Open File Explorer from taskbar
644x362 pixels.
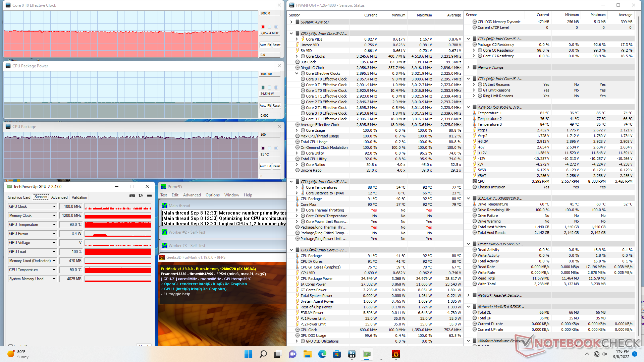[x=307, y=354]
